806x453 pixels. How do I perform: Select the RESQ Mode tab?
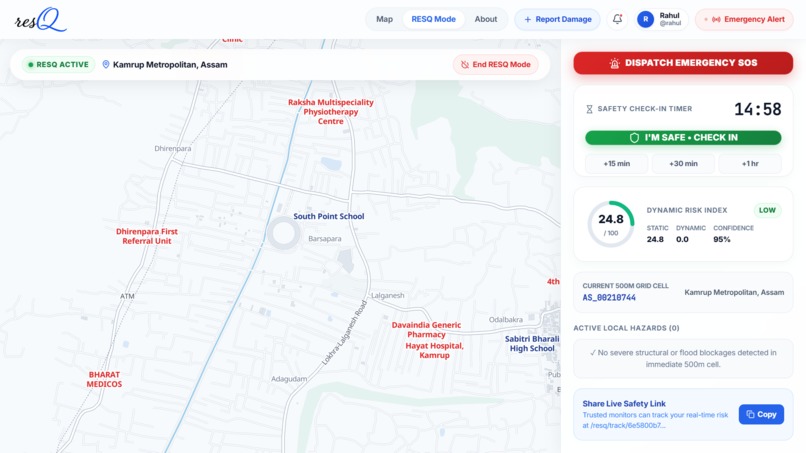[433, 19]
